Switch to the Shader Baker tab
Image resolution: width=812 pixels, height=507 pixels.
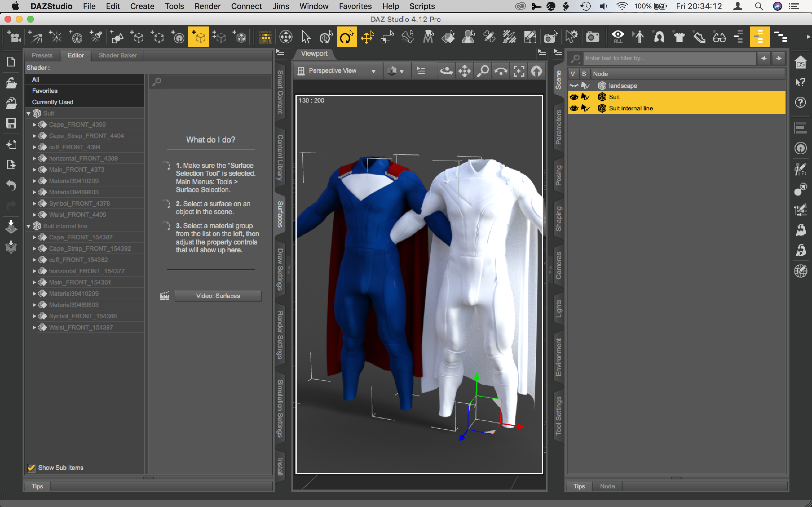coord(117,55)
